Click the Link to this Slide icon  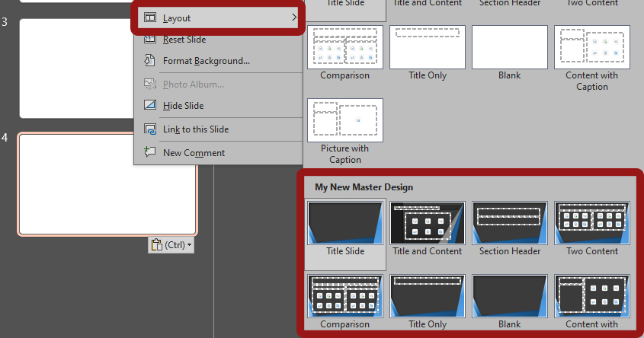pyautogui.click(x=150, y=129)
